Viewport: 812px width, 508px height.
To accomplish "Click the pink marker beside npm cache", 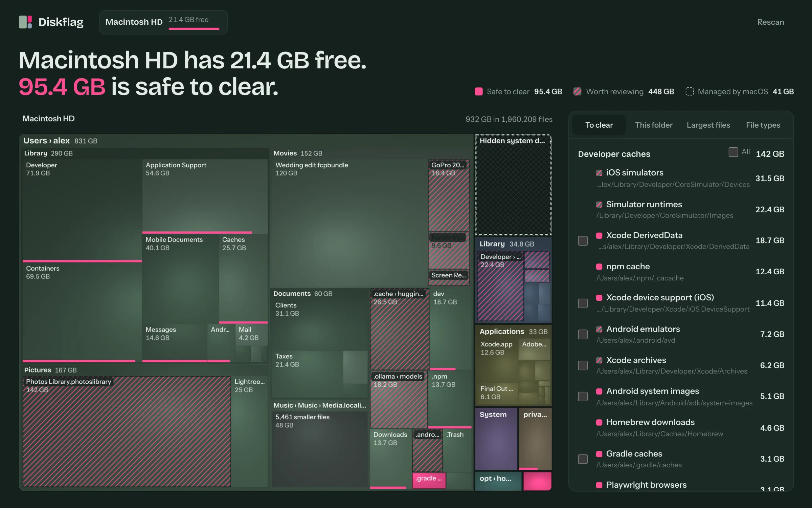I will tap(599, 267).
